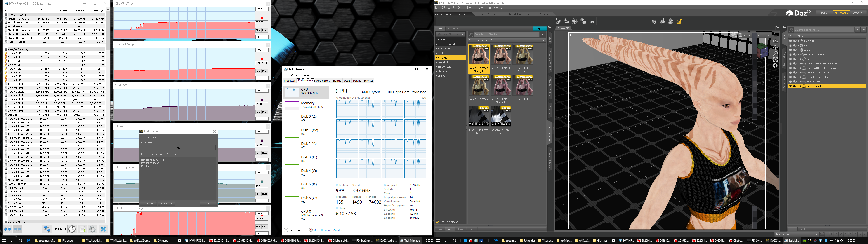Click the viewport pan arrows icon
Image resolution: width=868 pixels, height=244 pixels.
(x=775, y=47)
